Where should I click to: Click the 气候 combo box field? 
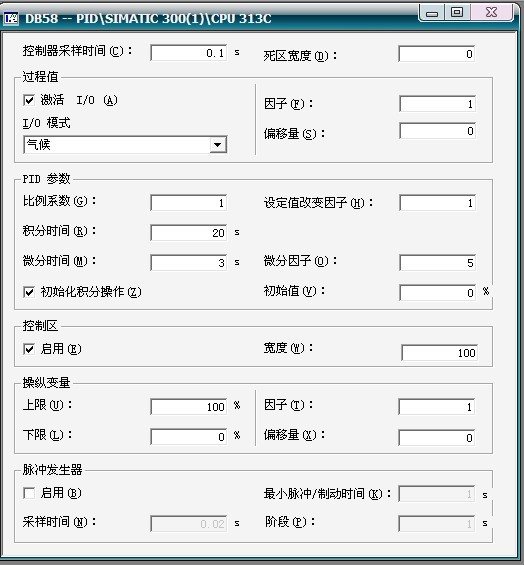125,145
